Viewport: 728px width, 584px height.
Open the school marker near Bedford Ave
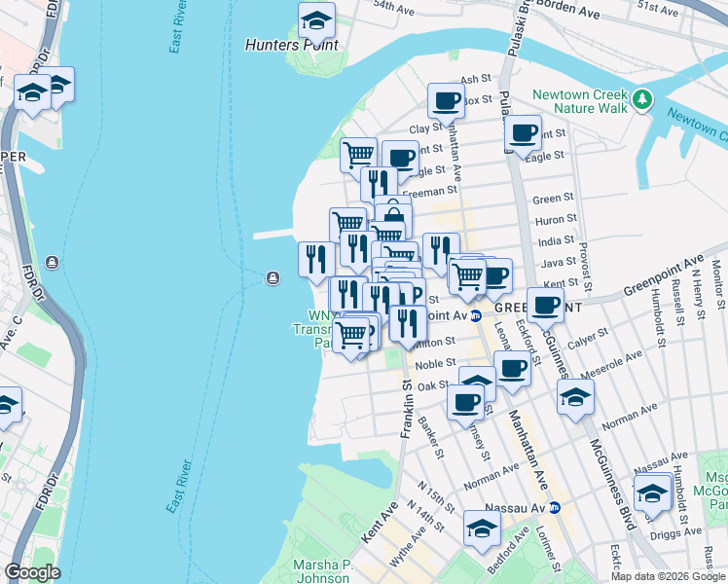[482, 530]
